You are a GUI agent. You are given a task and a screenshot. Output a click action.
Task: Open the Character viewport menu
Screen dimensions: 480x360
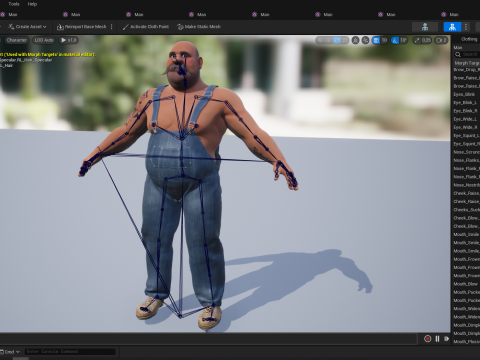(x=16, y=40)
